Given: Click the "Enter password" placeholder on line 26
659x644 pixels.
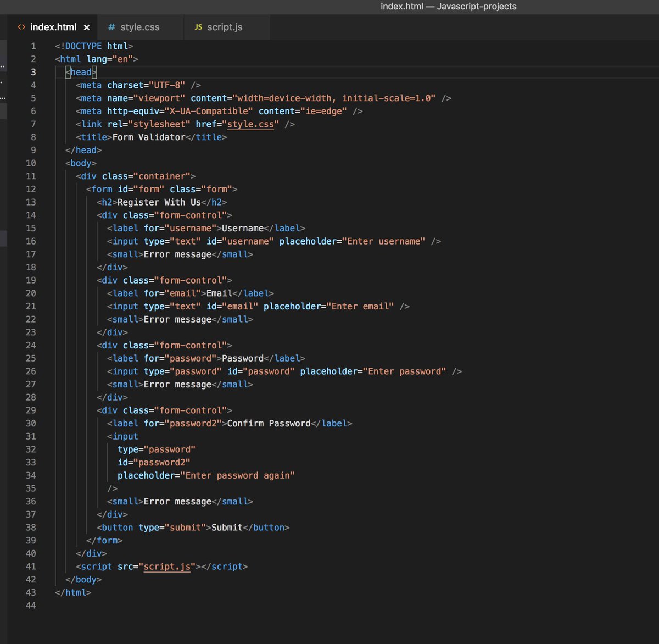Looking at the screenshot, I should 405,371.
